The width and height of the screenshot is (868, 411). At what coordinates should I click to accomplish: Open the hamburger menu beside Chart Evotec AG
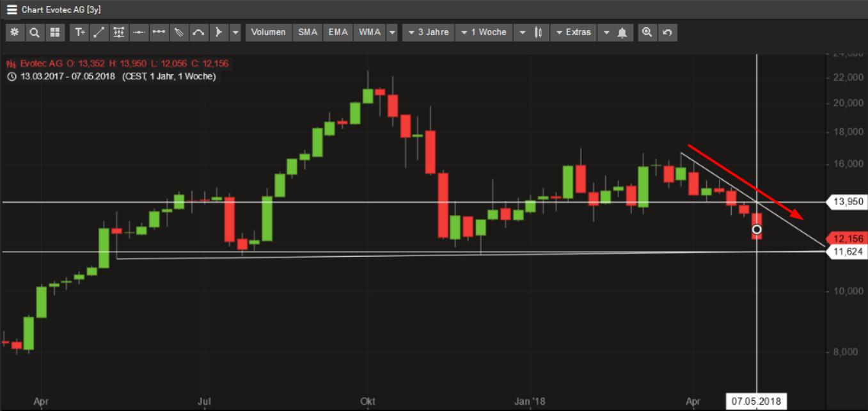[x=12, y=10]
